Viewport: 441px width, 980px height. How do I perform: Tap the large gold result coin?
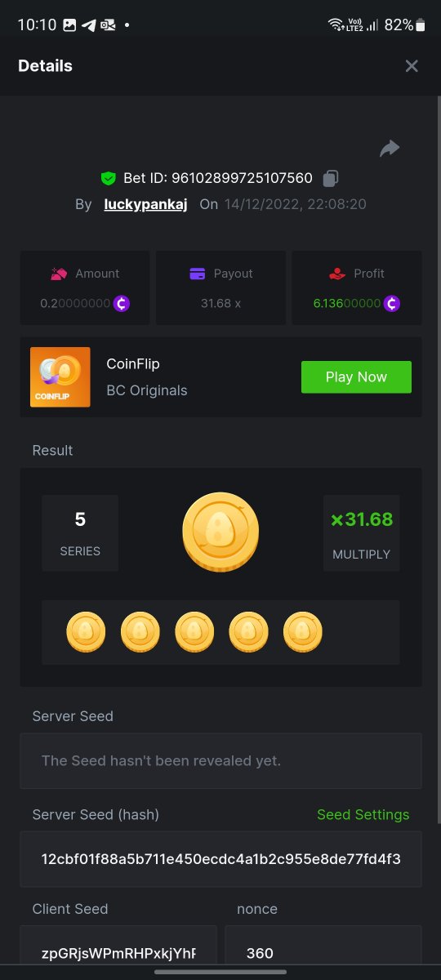[x=220, y=532]
